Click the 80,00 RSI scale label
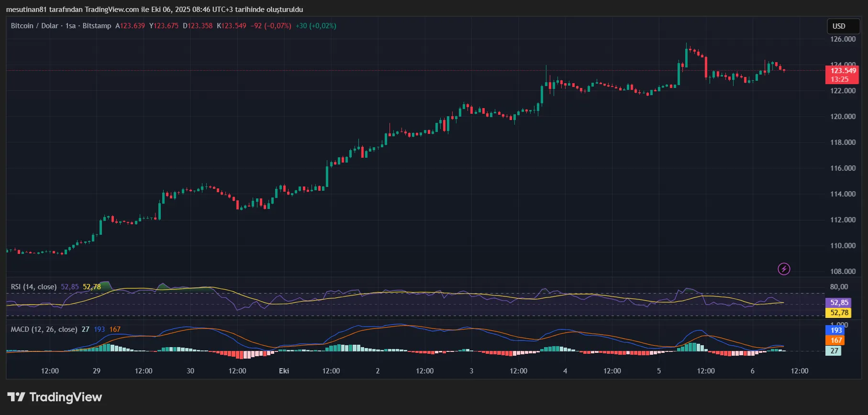Image resolution: width=868 pixels, height=415 pixels. point(839,287)
